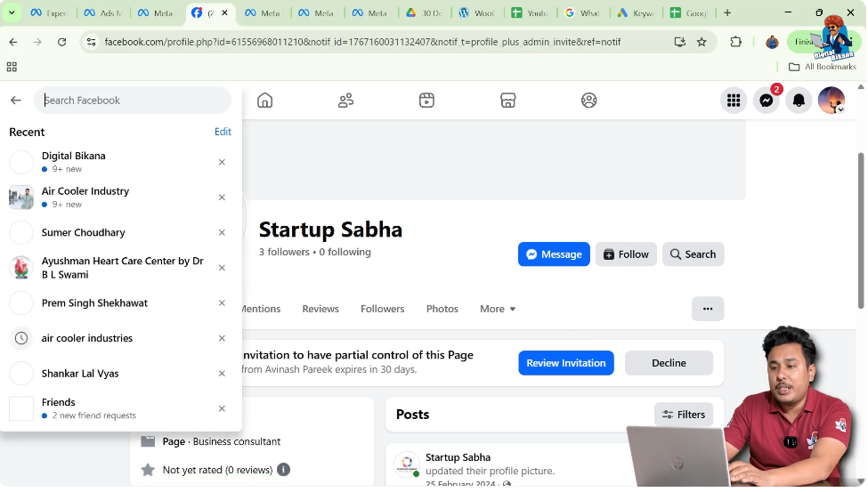868x492 pixels.
Task: Open Air Cooler Industry recent search
Action: tap(121, 198)
